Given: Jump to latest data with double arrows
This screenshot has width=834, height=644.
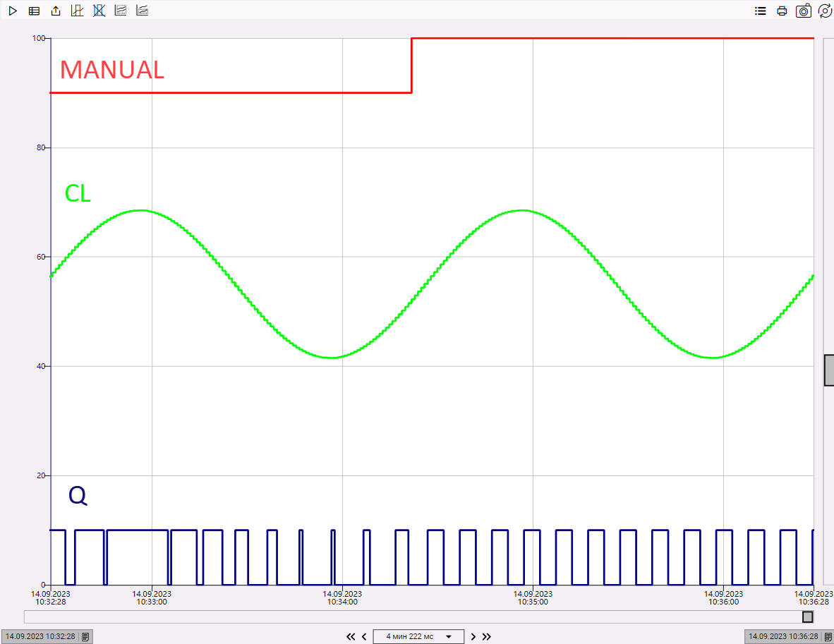Looking at the screenshot, I should (486, 636).
